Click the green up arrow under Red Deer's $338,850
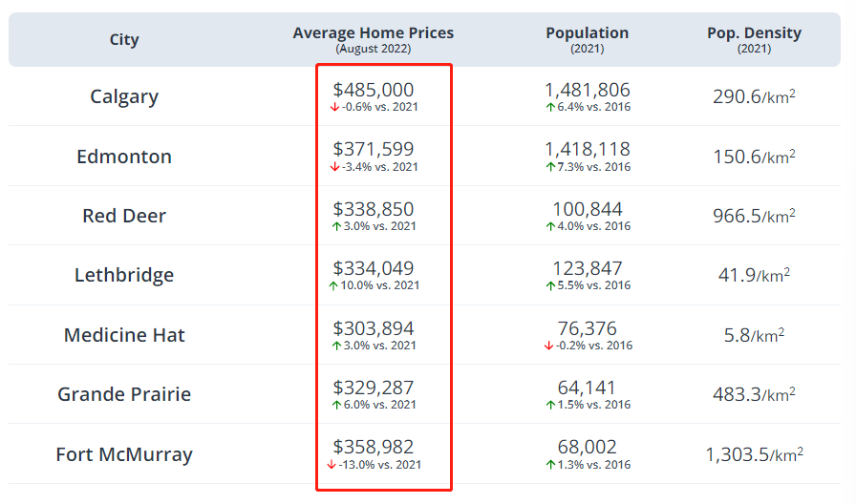The width and height of the screenshot is (856, 504). [336, 226]
